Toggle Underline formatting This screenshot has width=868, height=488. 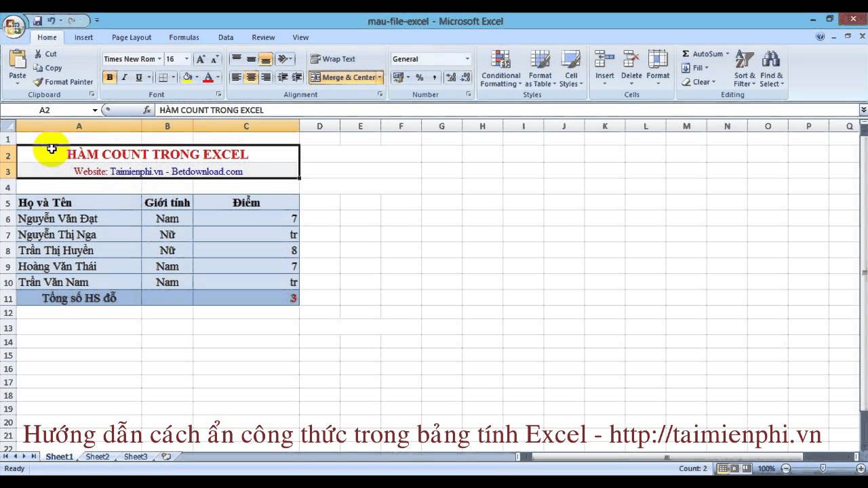pyautogui.click(x=138, y=77)
